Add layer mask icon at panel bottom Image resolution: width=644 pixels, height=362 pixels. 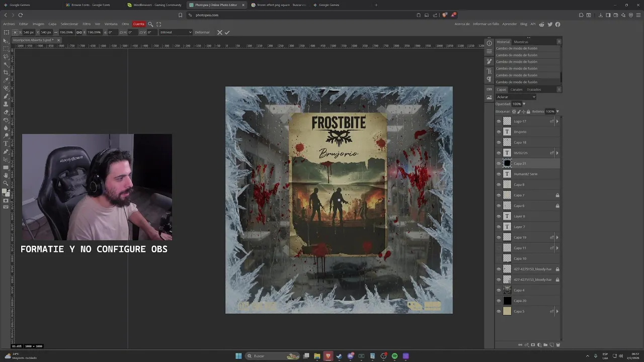533,345
